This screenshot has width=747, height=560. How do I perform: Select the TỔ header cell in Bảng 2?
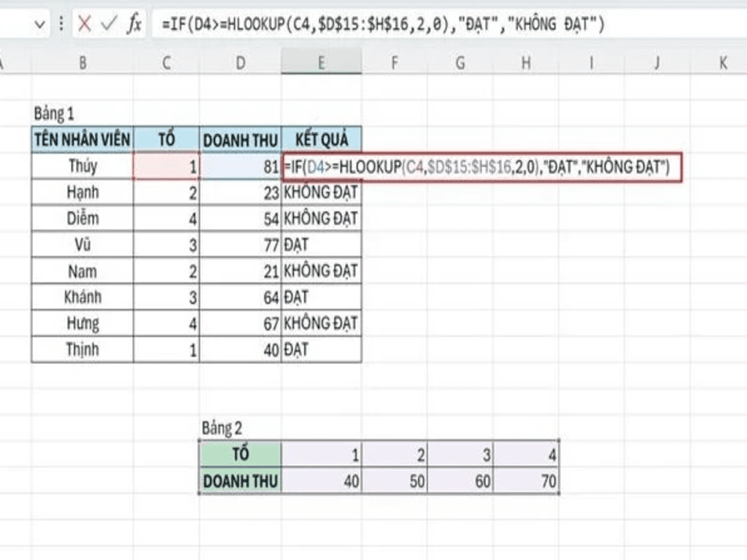point(240,455)
